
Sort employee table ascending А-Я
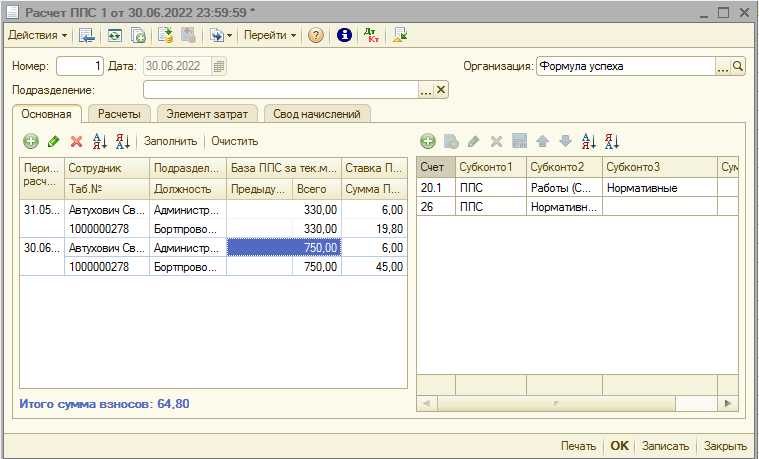(99, 141)
